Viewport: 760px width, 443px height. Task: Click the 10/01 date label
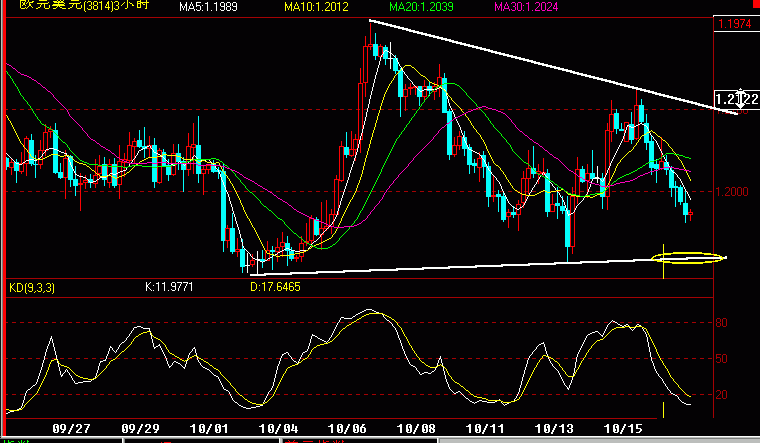tap(209, 429)
